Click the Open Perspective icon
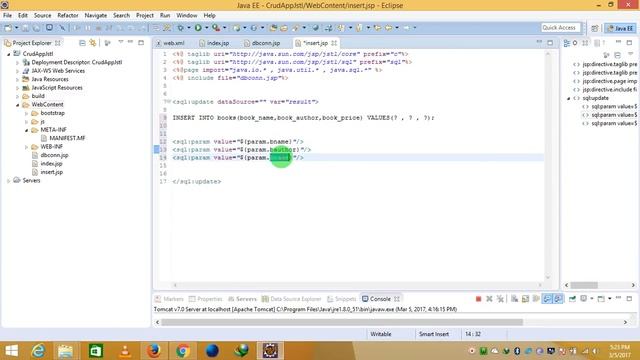 pyautogui.click(x=595, y=28)
